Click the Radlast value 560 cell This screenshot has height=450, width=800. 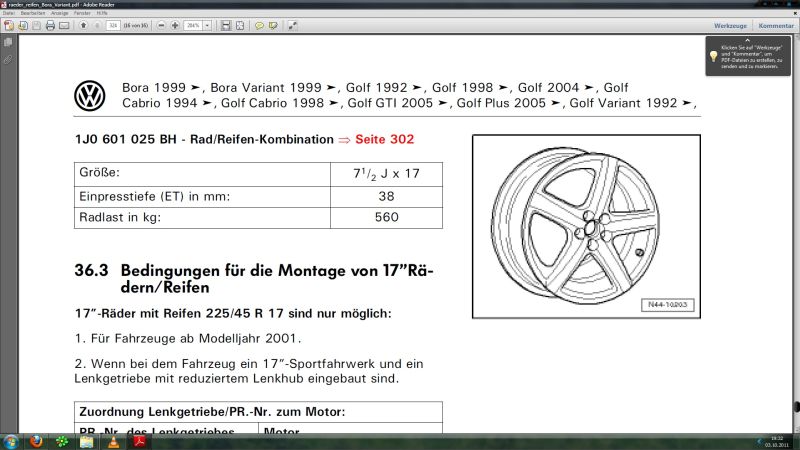pyautogui.click(x=386, y=217)
